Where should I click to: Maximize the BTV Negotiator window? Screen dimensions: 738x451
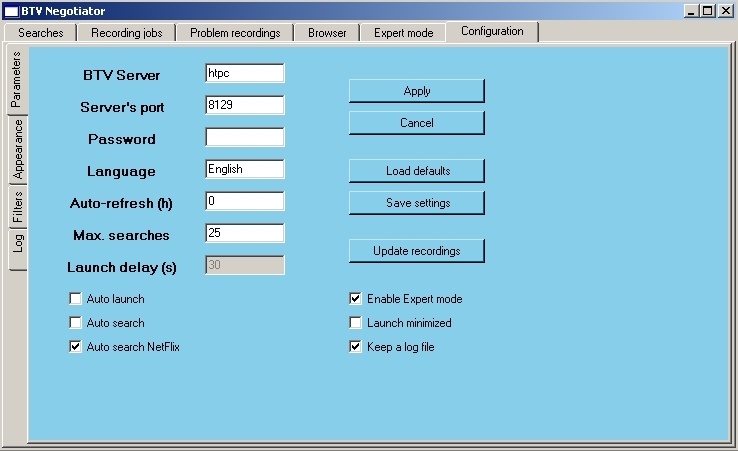click(x=707, y=11)
